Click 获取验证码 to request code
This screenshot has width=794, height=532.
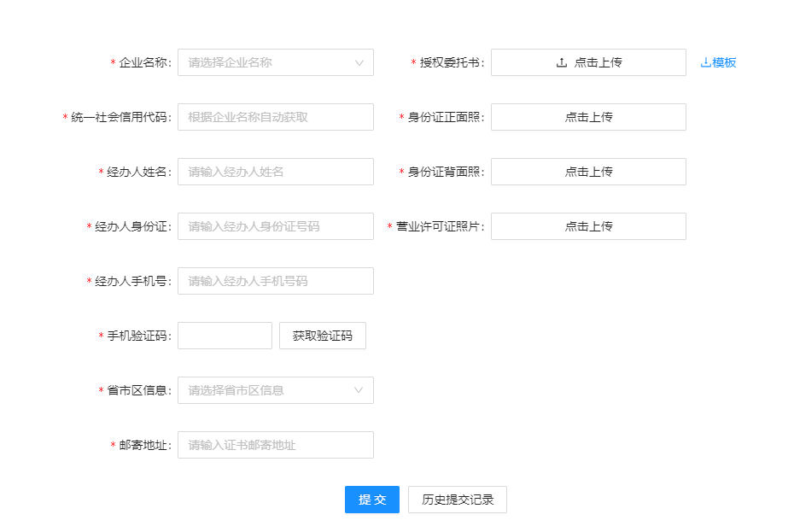[322, 336]
